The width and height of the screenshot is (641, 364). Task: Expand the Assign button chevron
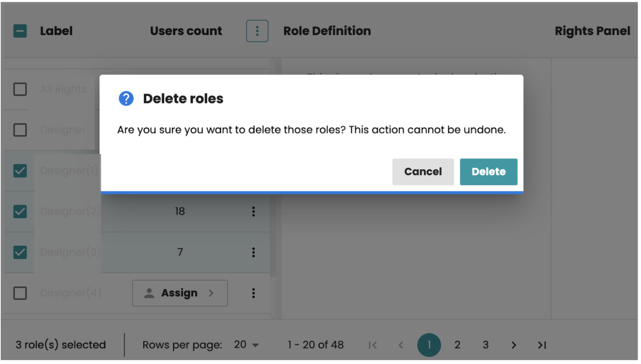pyautogui.click(x=211, y=293)
